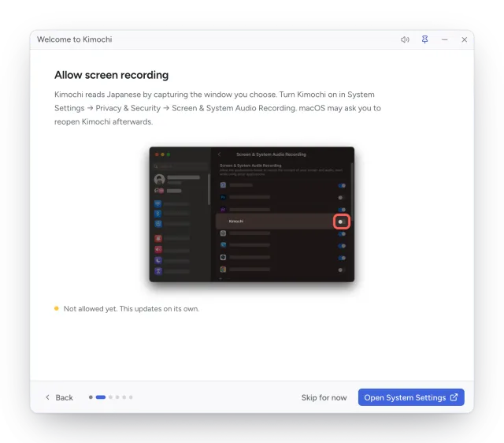Click the Screen & System Audio Recording illustration

(x=252, y=214)
